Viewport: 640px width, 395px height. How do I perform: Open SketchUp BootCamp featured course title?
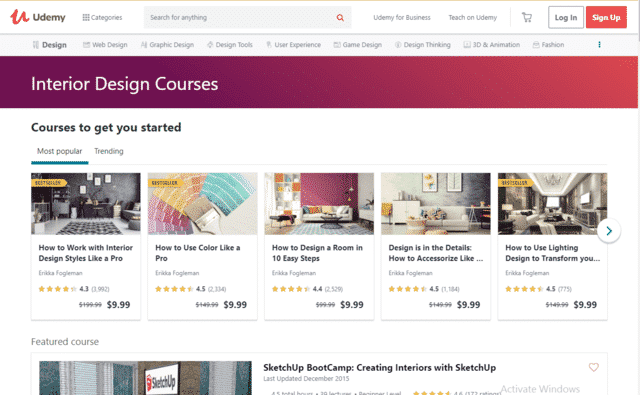click(380, 368)
